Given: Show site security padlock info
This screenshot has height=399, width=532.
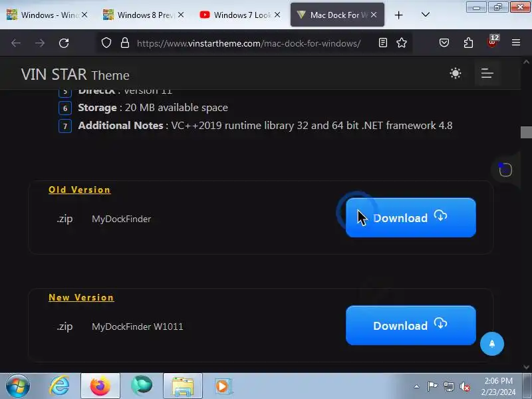Looking at the screenshot, I should point(125,43).
